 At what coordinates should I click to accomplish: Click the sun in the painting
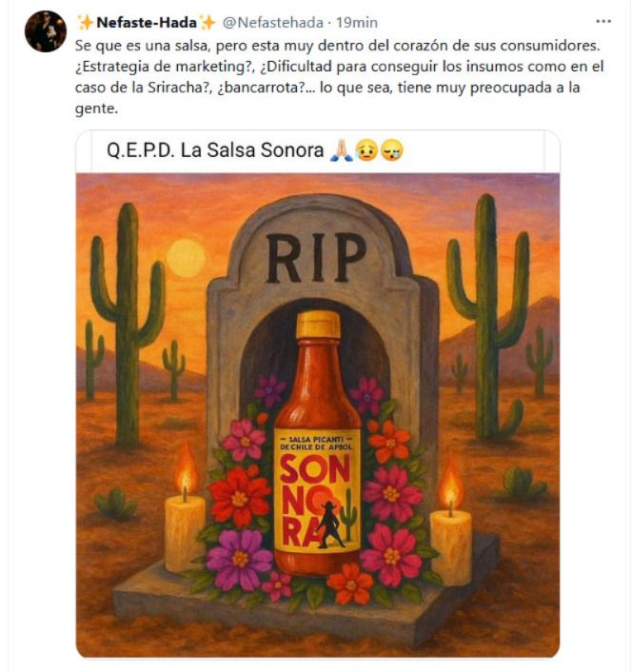point(186,258)
